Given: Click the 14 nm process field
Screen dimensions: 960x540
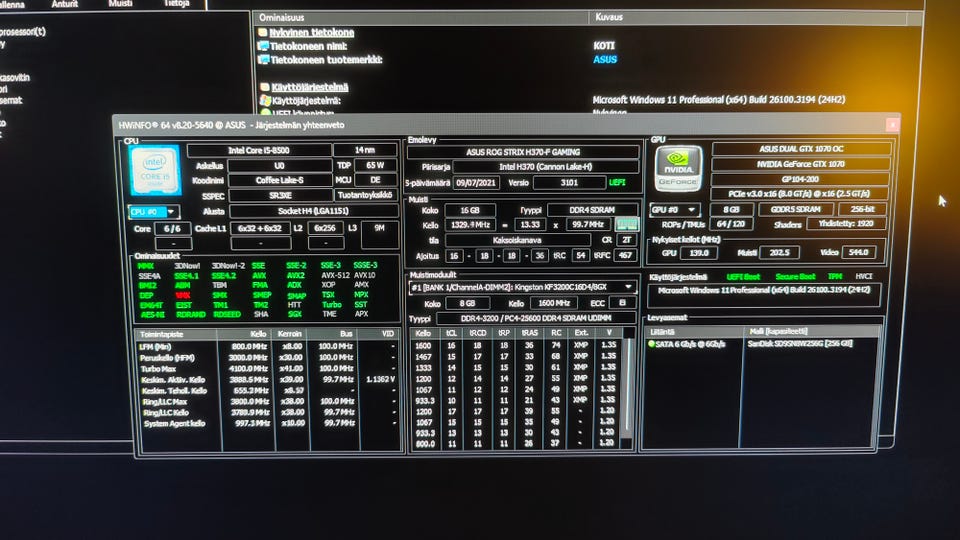Looking at the screenshot, I should (365, 150).
